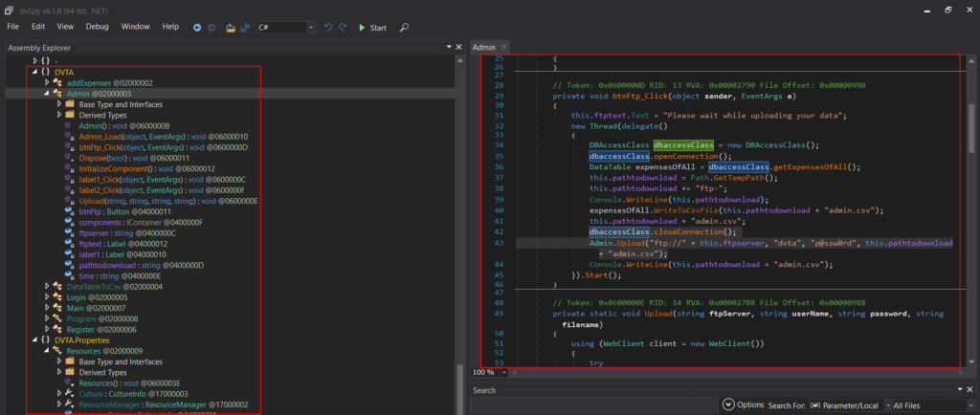Switch to the Admin code tab
The height and width of the screenshot is (415, 980).
[483, 47]
